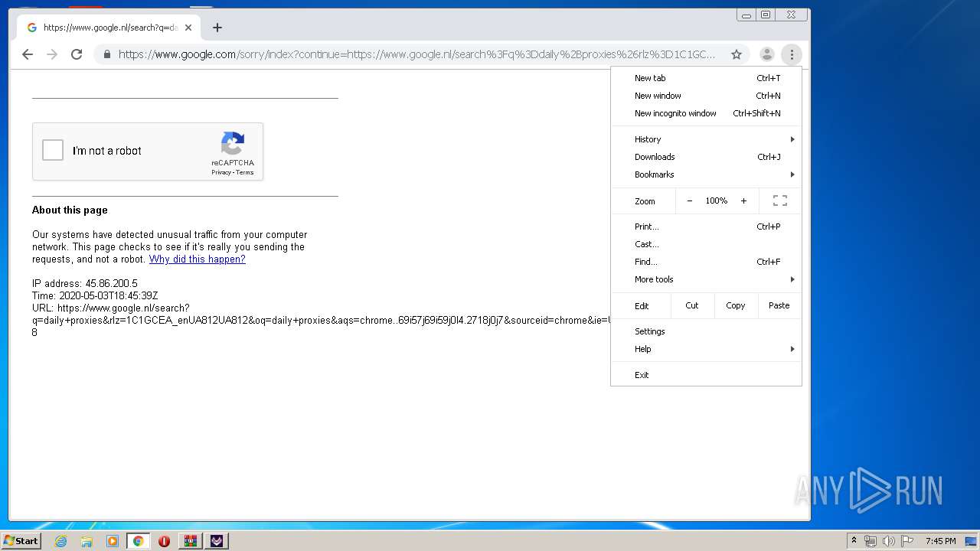Reload the current page
980x551 pixels.
pyautogui.click(x=77, y=54)
